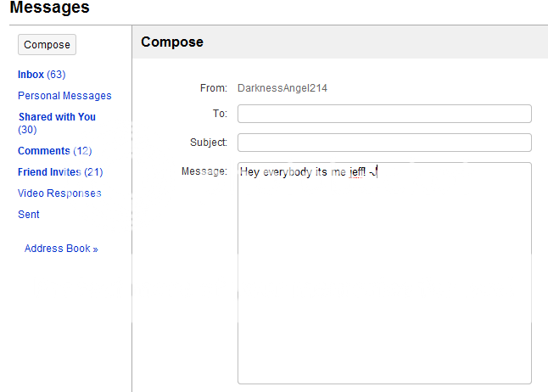Click the "From:" label

pyautogui.click(x=214, y=87)
